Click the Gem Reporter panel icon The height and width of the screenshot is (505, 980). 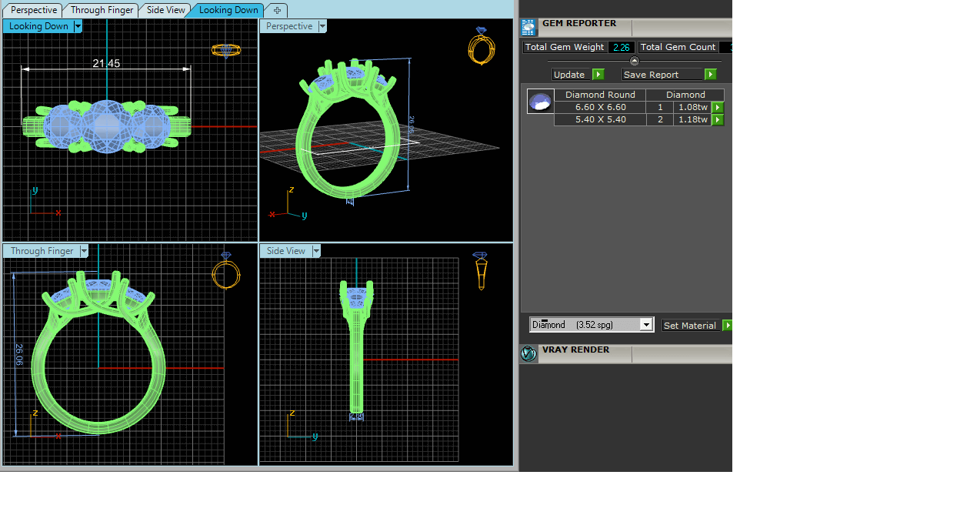(528, 28)
